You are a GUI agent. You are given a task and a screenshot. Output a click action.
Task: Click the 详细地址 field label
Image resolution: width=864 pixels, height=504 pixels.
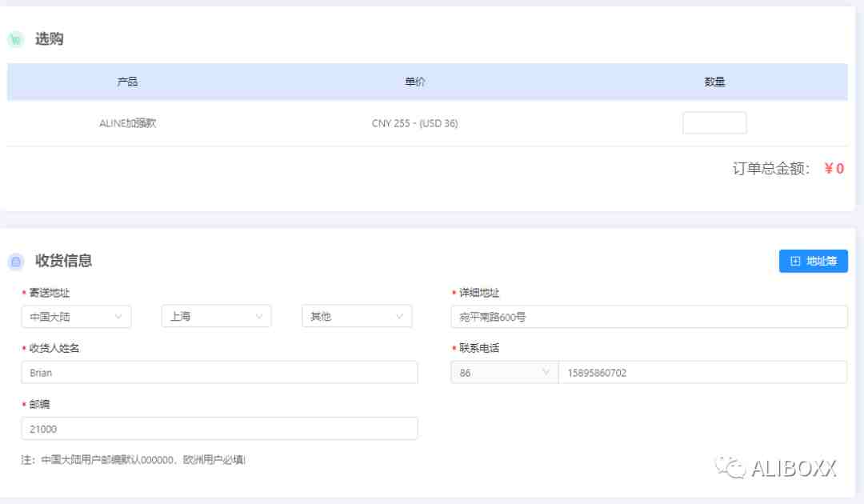[x=479, y=293]
